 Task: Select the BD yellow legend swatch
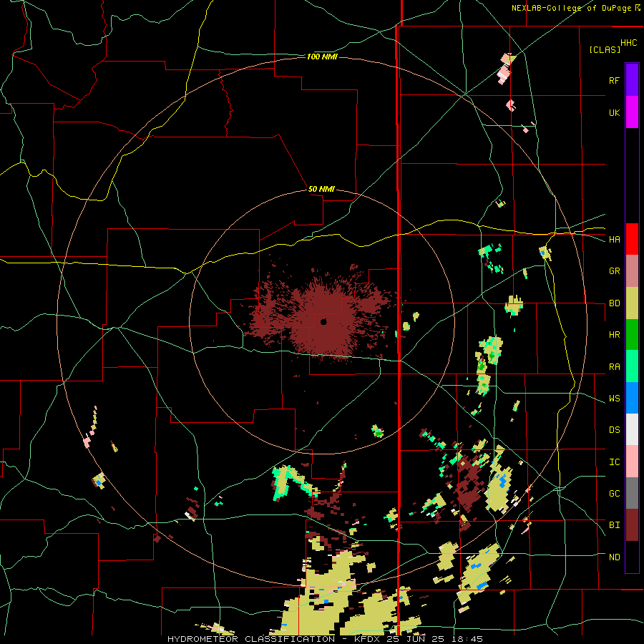[x=632, y=303]
